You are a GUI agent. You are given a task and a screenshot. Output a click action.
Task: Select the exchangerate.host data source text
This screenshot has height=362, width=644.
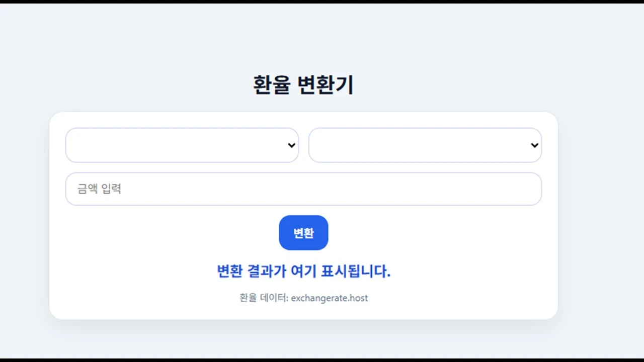coord(330,298)
